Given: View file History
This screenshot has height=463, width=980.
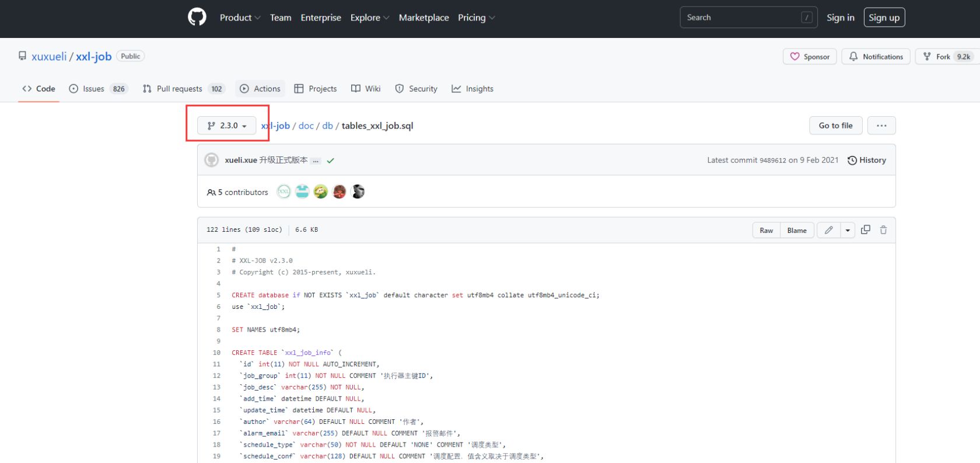Looking at the screenshot, I should point(867,160).
